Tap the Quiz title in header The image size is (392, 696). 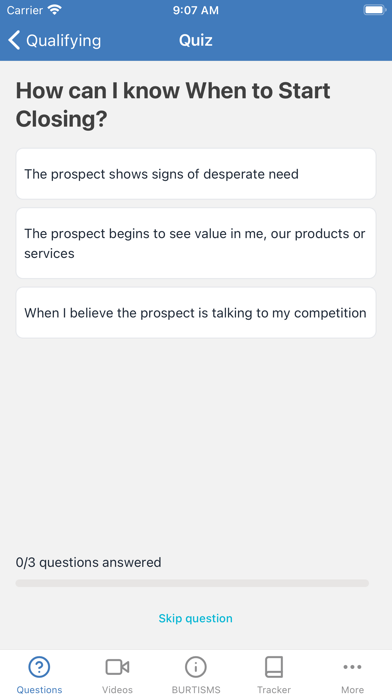click(196, 40)
